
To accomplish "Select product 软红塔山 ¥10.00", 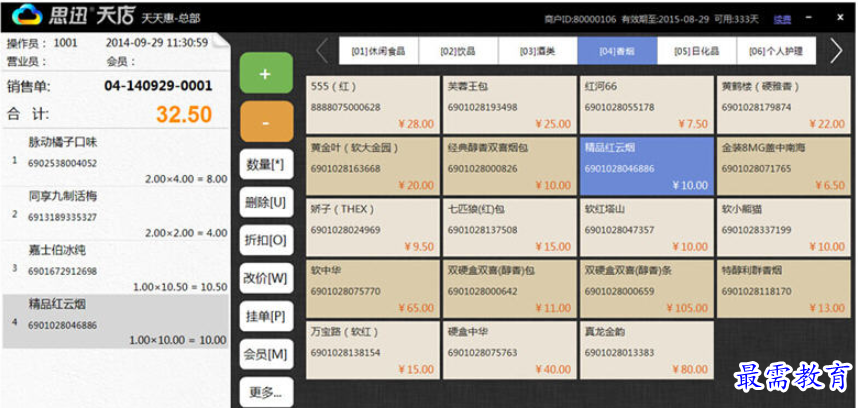I will pyautogui.click(x=647, y=228).
